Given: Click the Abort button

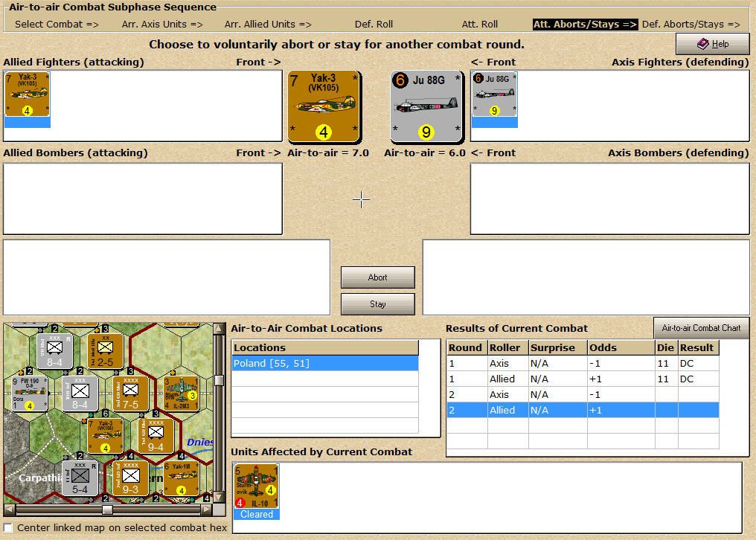Looking at the screenshot, I should tap(377, 277).
